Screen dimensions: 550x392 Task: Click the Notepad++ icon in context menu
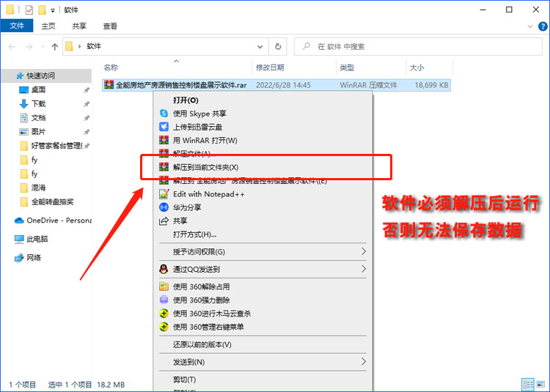(x=164, y=194)
